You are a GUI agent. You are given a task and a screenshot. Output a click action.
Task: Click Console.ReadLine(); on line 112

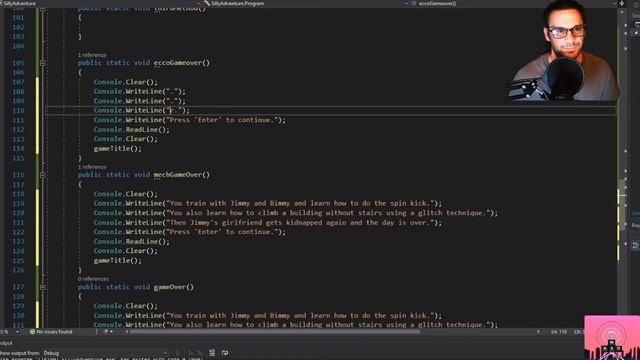(x=131, y=130)
